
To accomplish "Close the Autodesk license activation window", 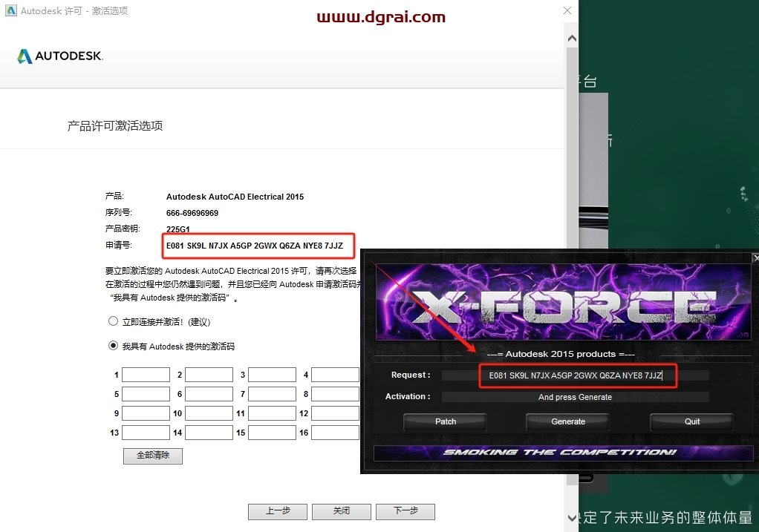I will tap(567, 10).
